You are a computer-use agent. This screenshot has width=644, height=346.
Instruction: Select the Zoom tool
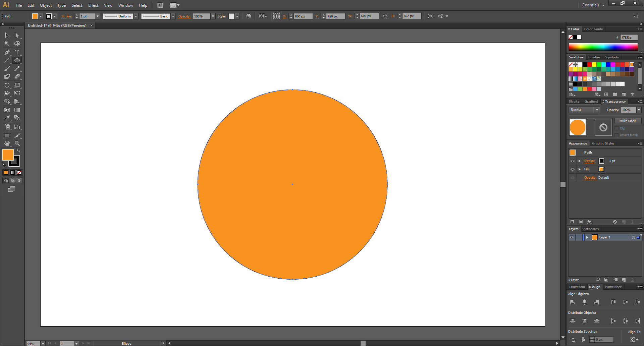[x=17, y=143]
